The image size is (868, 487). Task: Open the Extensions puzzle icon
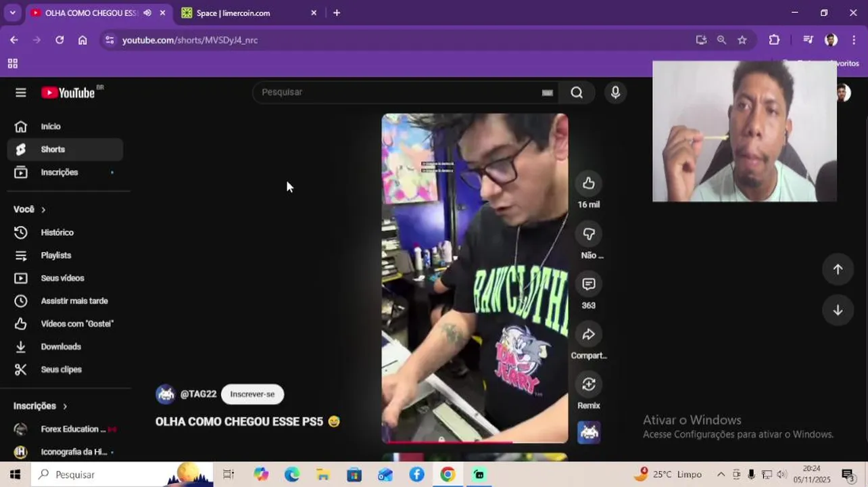(775, 40)
